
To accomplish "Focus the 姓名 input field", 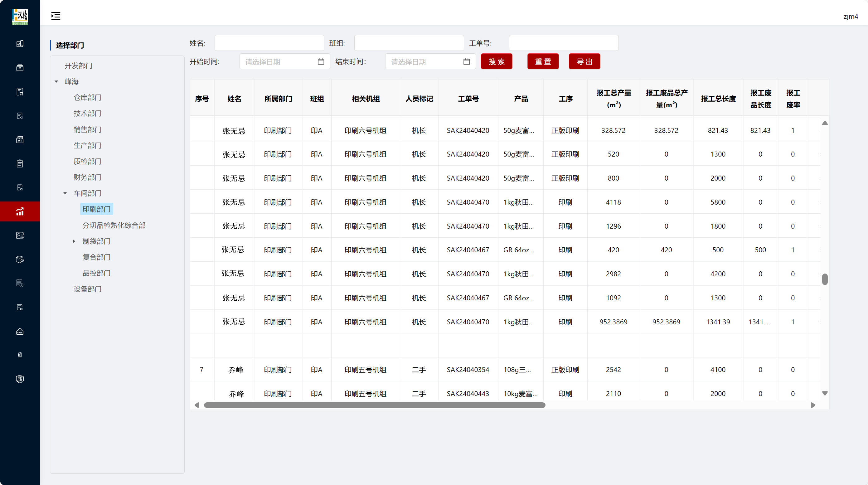I will (269, 43).
